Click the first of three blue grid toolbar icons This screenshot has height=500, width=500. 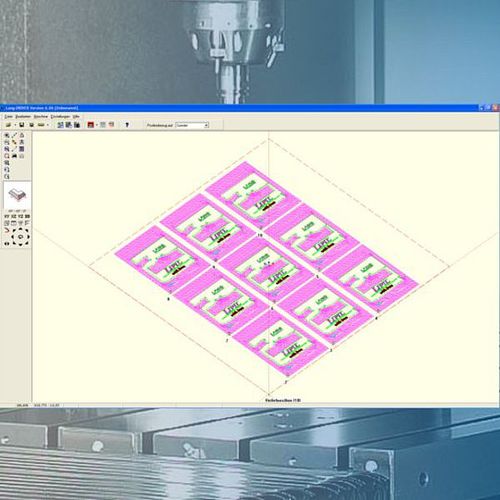(60, 125)
